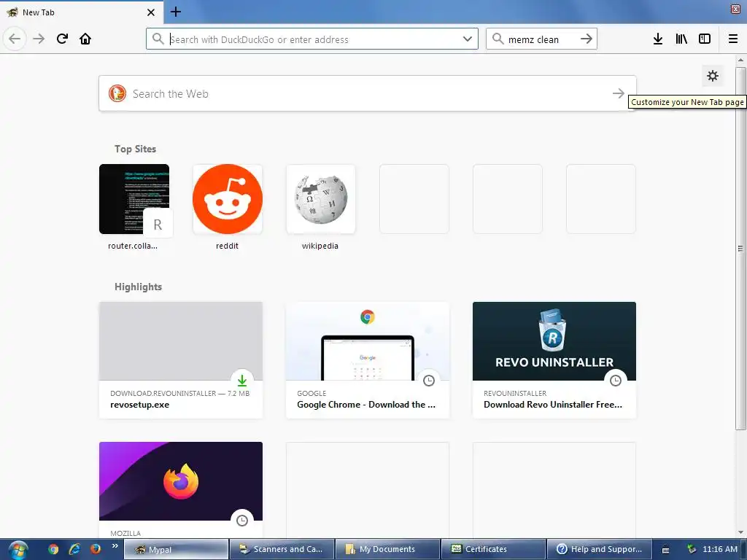747x560 pixels.
Task: Expand quick launch overflow chevron
Action: coord(115,546)
